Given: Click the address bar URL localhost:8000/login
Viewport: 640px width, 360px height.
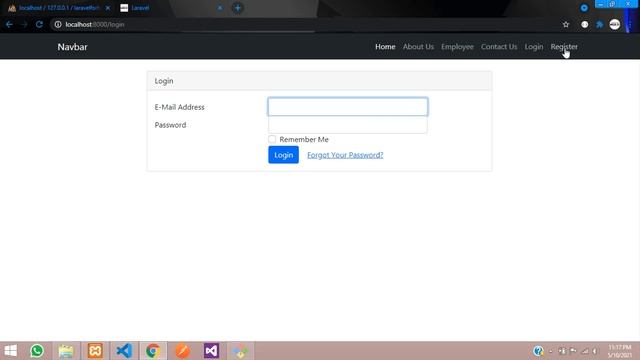Looking at the screenshot, I should coord(95,24).
